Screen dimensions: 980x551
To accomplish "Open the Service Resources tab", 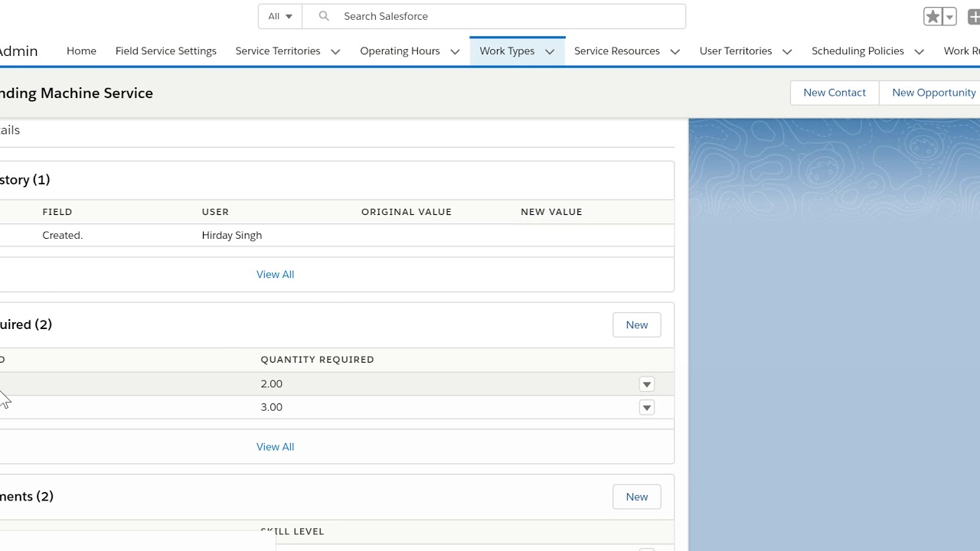I will click(x=617, y=51).
